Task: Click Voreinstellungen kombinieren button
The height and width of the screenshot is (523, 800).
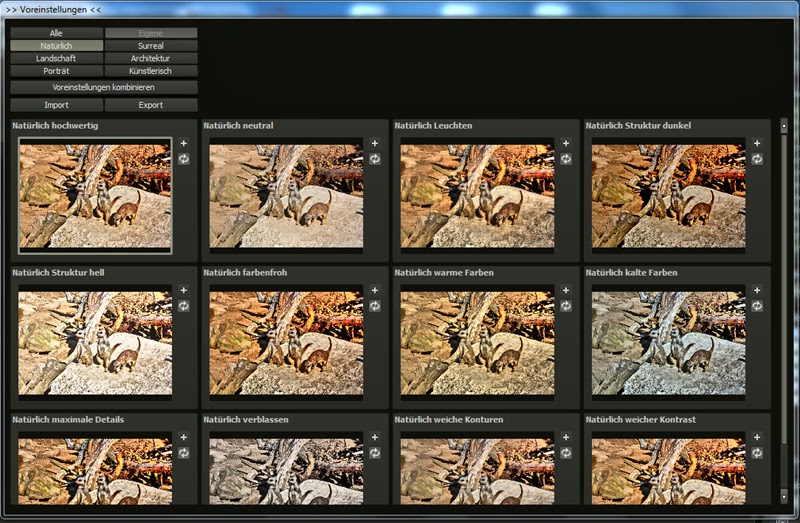Action: [104, 87]
